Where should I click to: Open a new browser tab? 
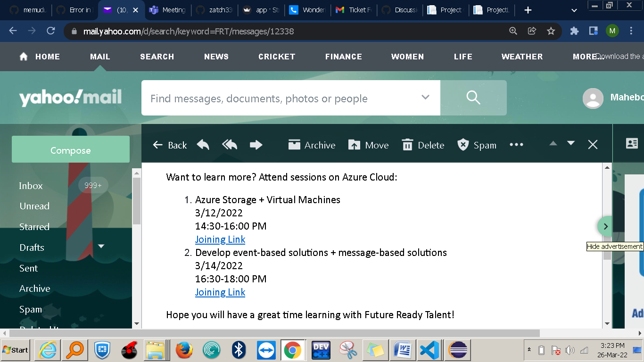(x=528, y=10)
